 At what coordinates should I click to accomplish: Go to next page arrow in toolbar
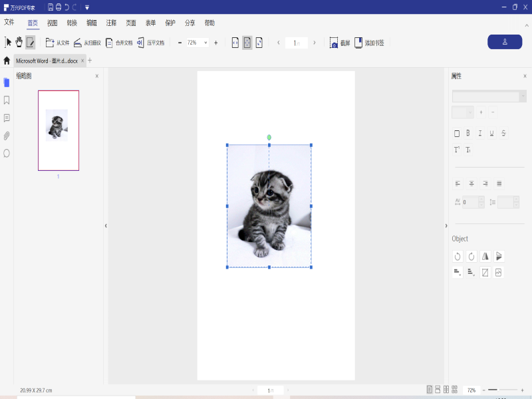click(315, 43)
